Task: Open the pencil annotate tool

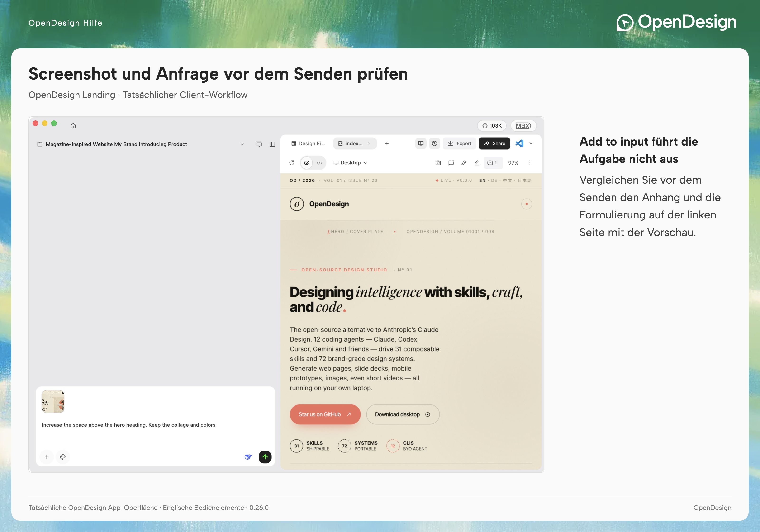Action: tap(477, 162)
